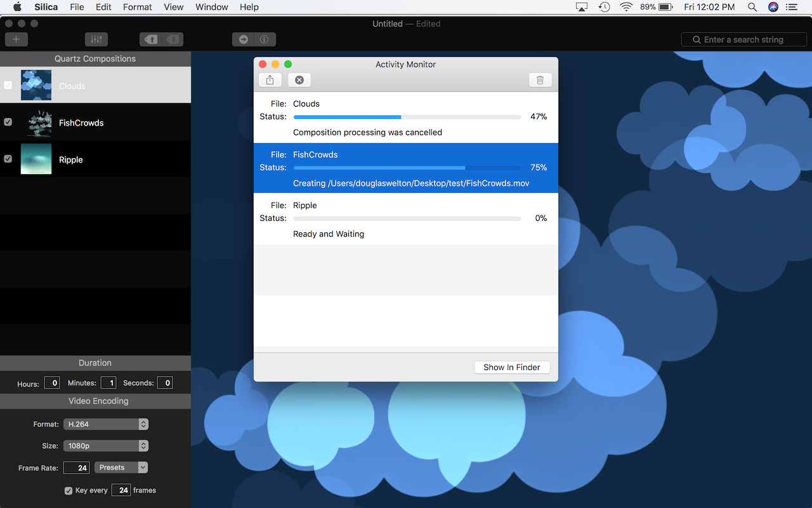Click the move-down tag toolbar button

[x=172, y=39]
